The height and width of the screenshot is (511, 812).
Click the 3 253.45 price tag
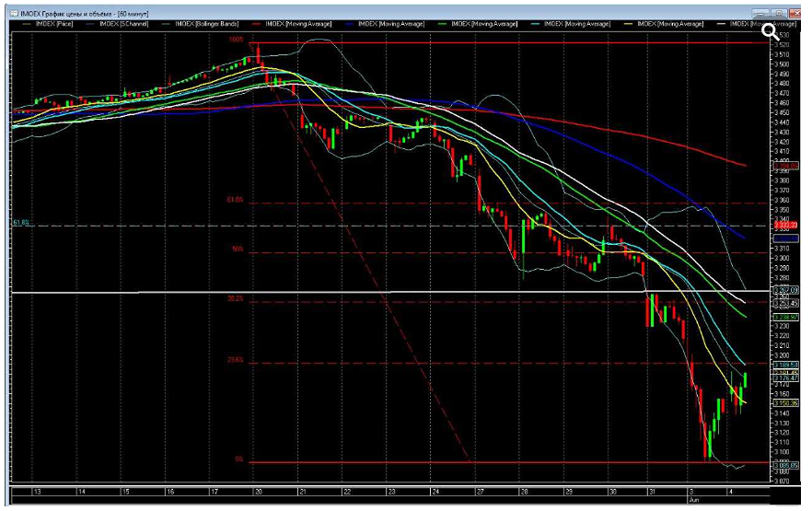click(785, 304)
